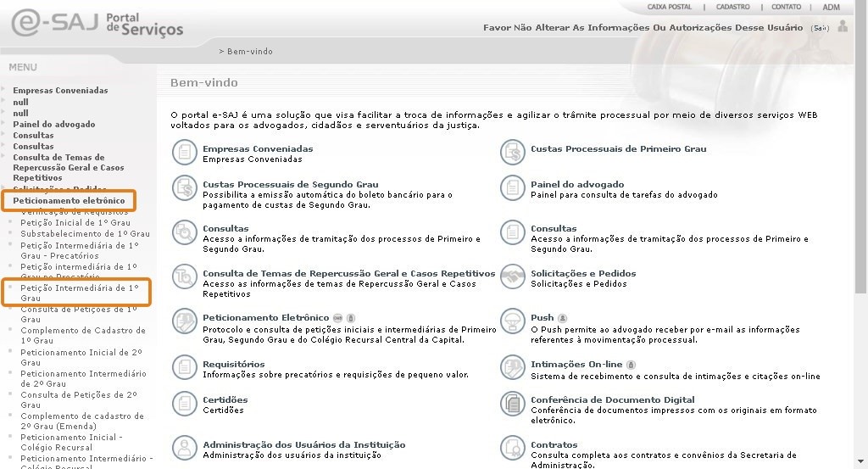
Task: Click Empresas Conveniadas link in main content
Action: tap(258, 148)
